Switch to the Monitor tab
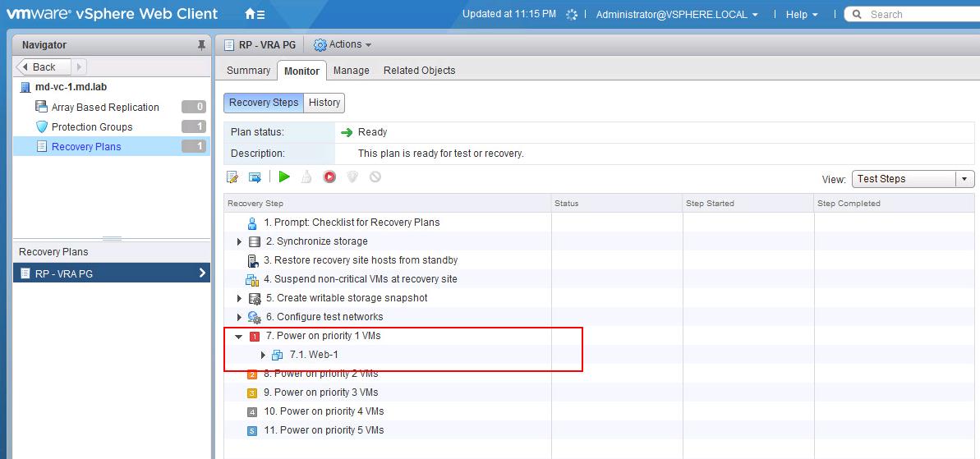 [301, 71]
